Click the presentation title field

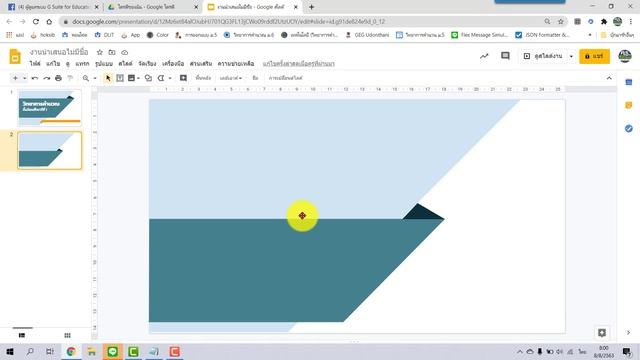coord(59,52)
